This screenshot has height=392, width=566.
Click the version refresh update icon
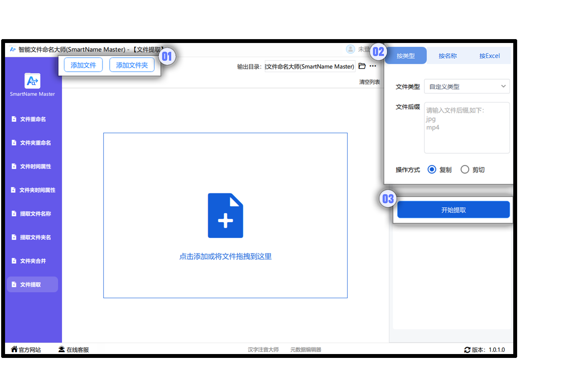coord(467,350)
